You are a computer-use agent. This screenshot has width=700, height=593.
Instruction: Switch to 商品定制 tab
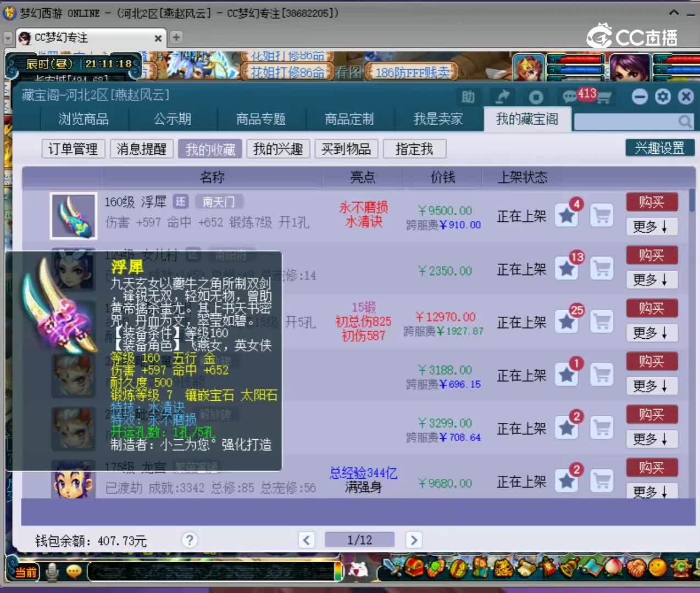(349, 119)
